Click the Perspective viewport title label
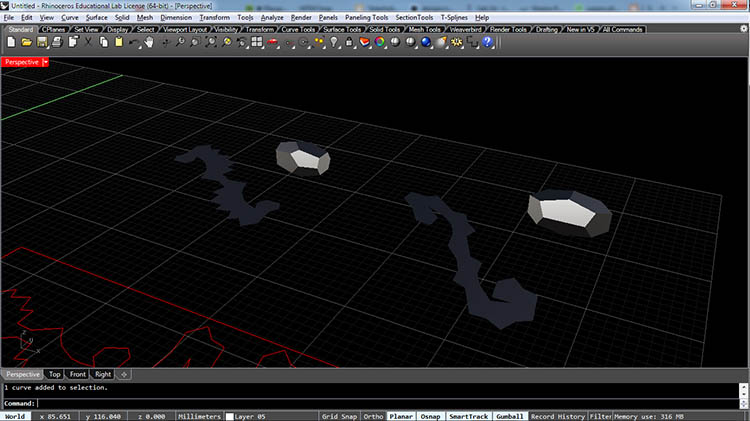This screenshot has width=750, height=421. pyautogui.click(x=22, y=62)
